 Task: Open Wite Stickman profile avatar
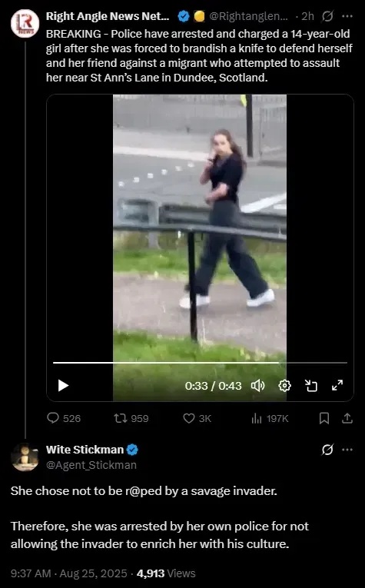coord(25,457)
